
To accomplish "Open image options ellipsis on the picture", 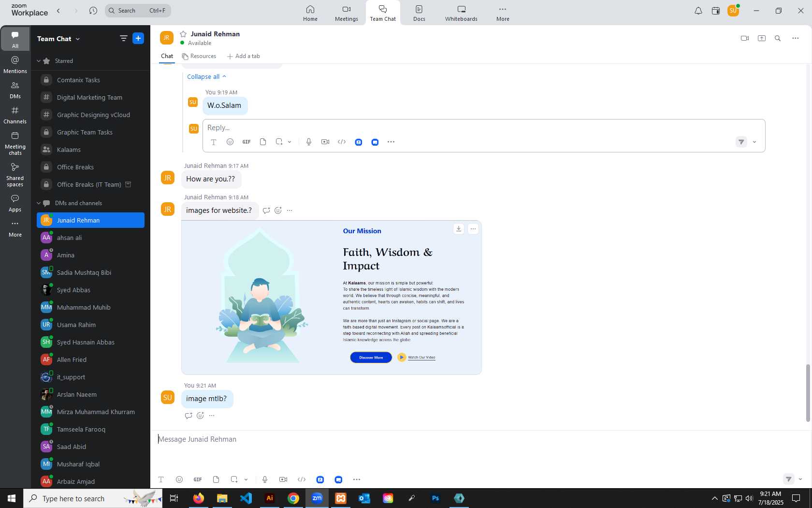I will click(473, 229).
